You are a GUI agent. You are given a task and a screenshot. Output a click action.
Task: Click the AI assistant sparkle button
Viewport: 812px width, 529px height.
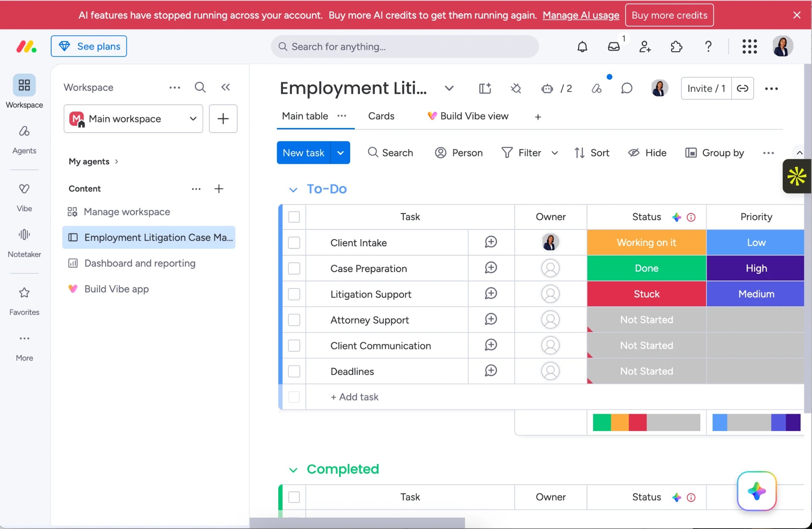[x=757, y=491]
